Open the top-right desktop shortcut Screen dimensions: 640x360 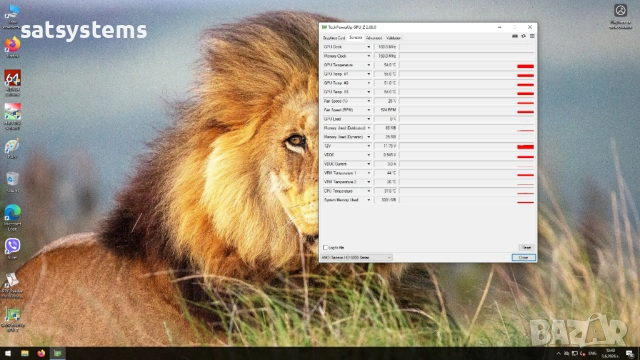(620, 16)
